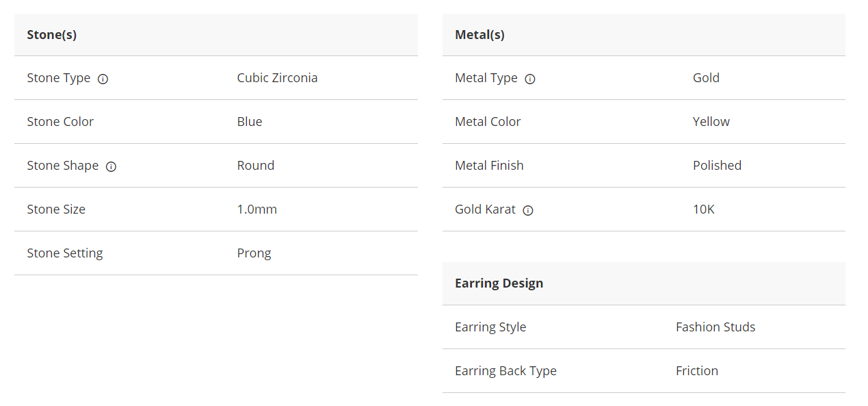Click the Blue stone color value
Viewport: 868px width, 406px height.
coord(250,121)
